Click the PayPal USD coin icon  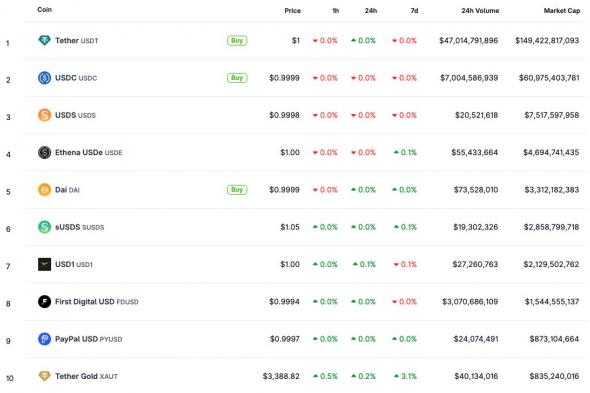(x=44, y=339)
